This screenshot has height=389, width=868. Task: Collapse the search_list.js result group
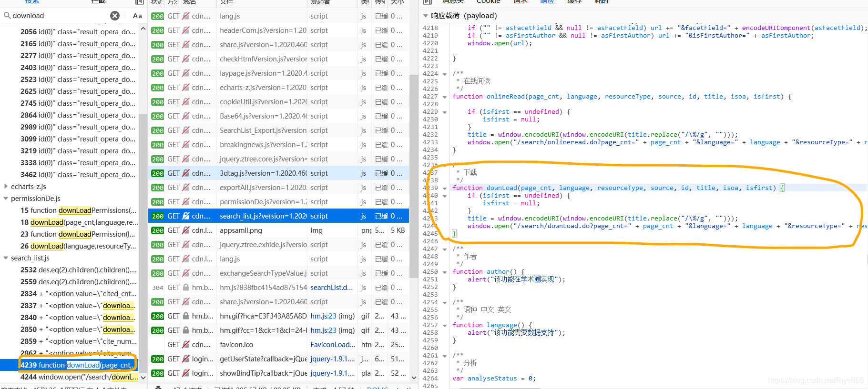[6, 258]
